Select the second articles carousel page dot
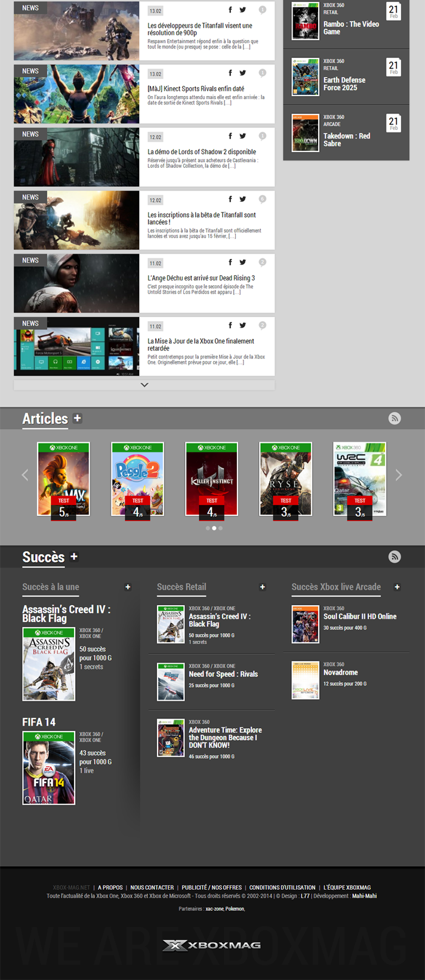The width and height of the screenshot is (425, 980). [x=214, y=528]
